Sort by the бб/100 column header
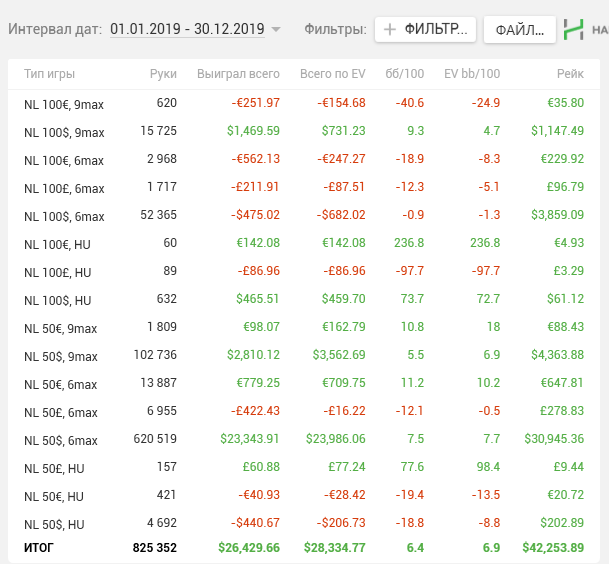 (x=404, y=74)
